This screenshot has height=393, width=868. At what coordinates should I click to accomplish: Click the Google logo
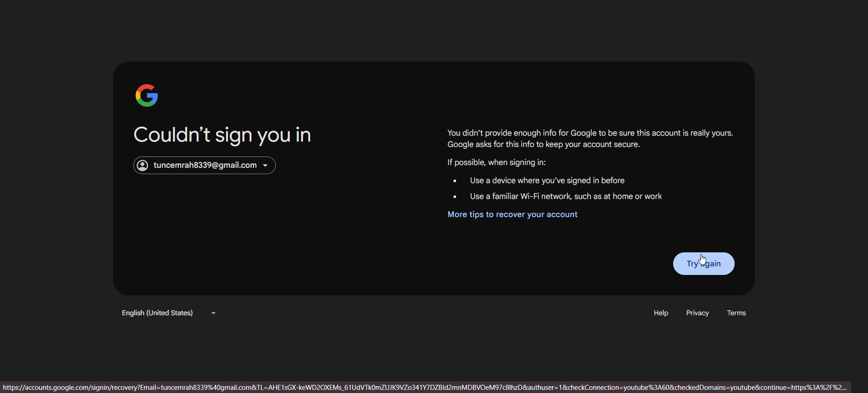click(146, 95)
